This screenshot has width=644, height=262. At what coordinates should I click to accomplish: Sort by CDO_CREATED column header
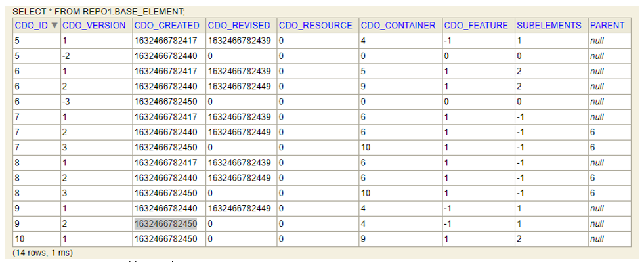[167, 26]
